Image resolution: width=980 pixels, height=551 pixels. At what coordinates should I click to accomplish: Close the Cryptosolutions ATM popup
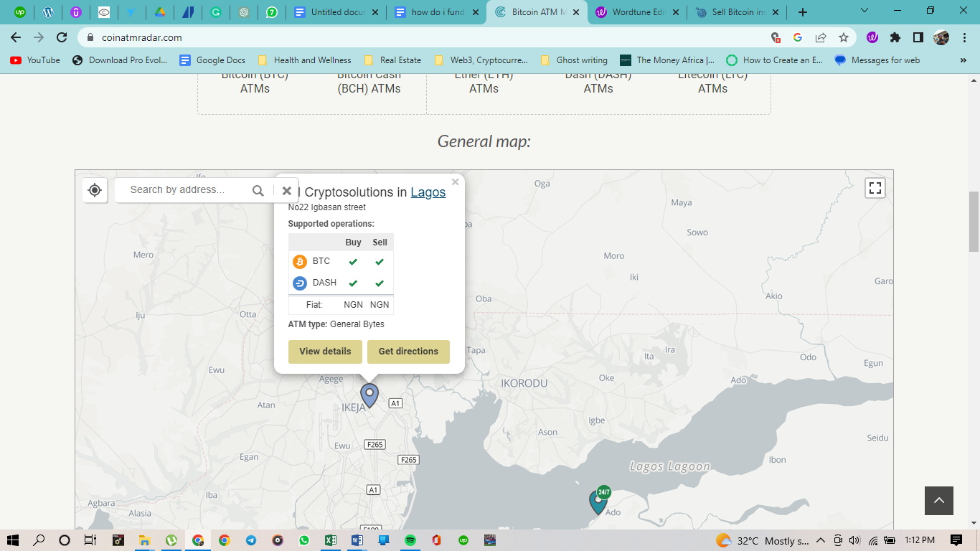point(455,182)
